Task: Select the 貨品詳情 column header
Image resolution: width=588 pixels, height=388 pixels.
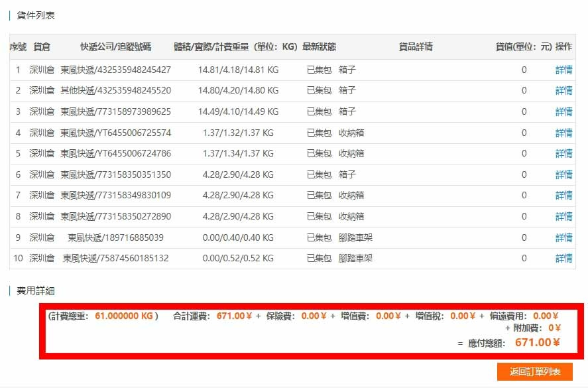Action: [x=416, y=47]
